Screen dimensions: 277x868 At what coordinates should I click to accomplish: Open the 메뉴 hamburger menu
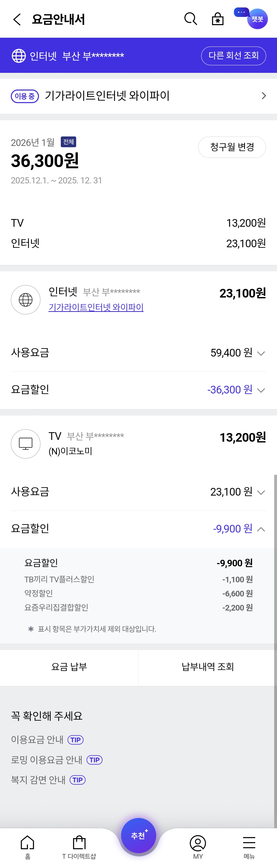[249, 846]
